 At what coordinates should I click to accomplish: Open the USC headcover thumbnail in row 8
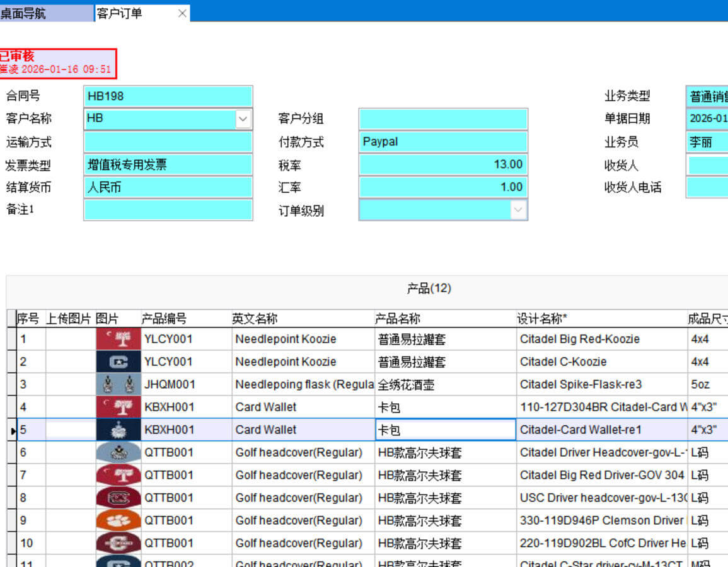[x=118, y=498]
